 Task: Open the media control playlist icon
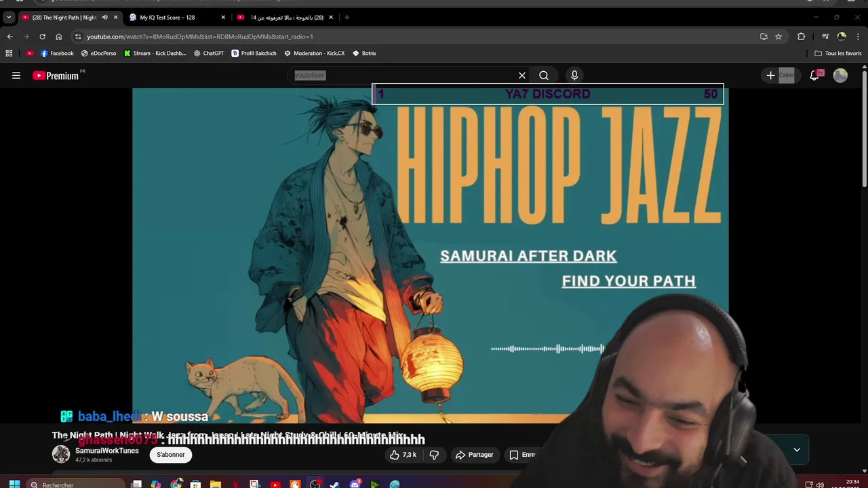[x=825, y=37]
